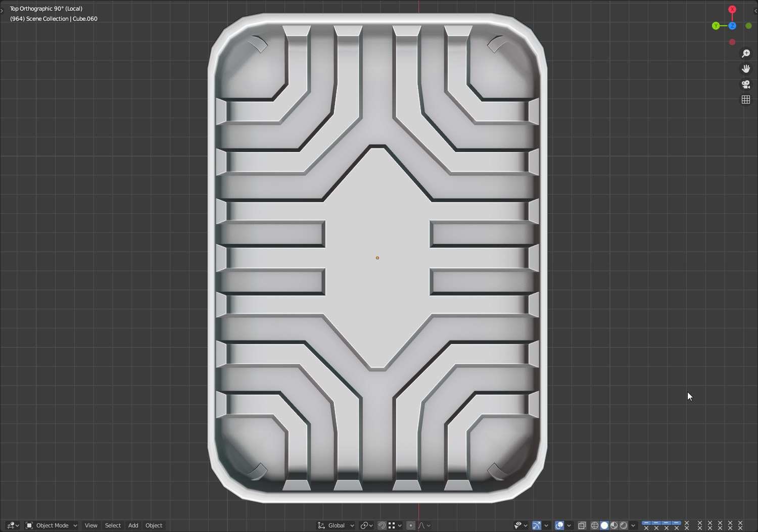Switch to material preview shading
This screenshot has width=758, height=532.
614,525
